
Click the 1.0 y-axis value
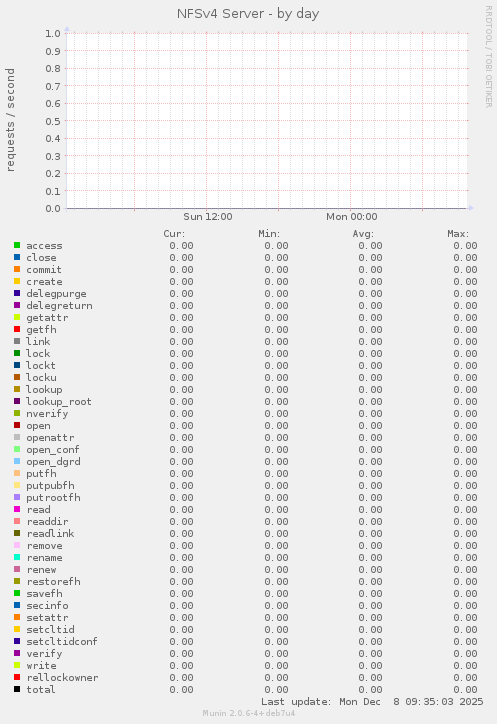53,33
